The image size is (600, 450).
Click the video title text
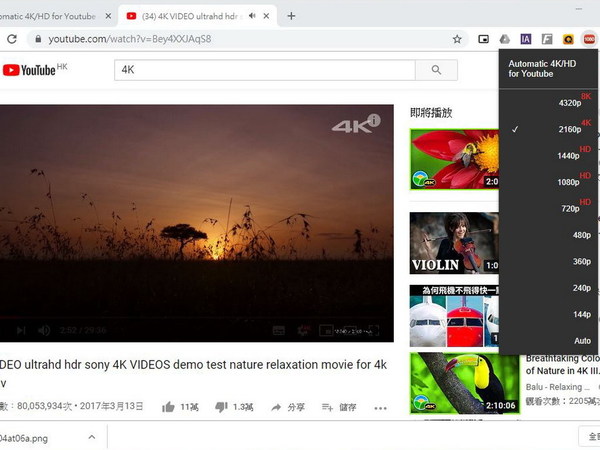click(193, 373)
